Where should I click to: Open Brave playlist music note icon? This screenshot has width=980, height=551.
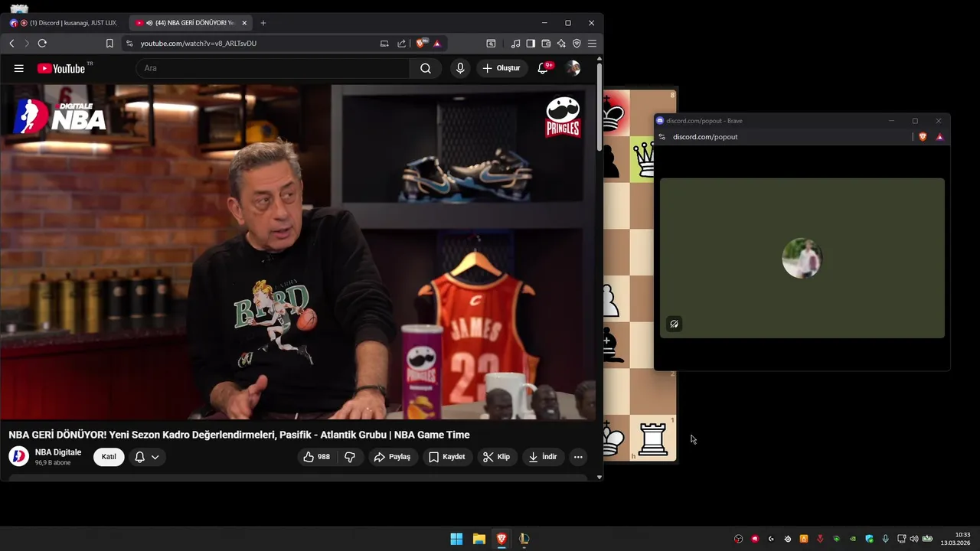515,44
